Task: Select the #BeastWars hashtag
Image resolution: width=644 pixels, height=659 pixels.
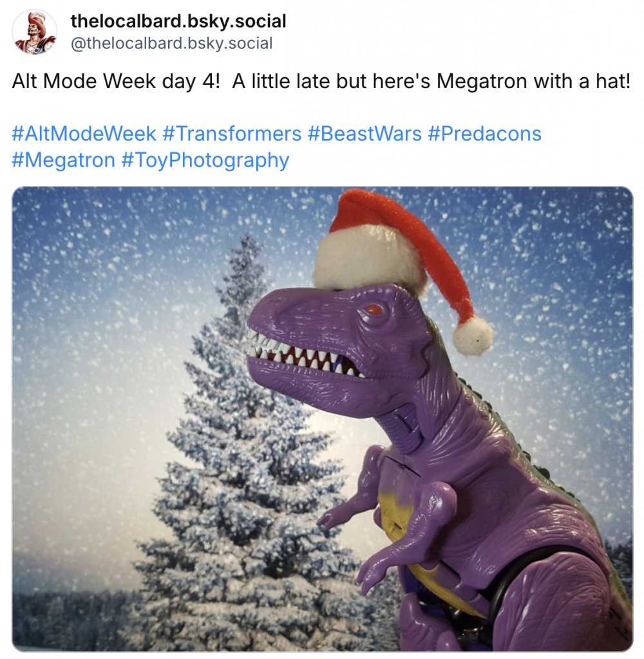Action: click(x=365, y=134)
